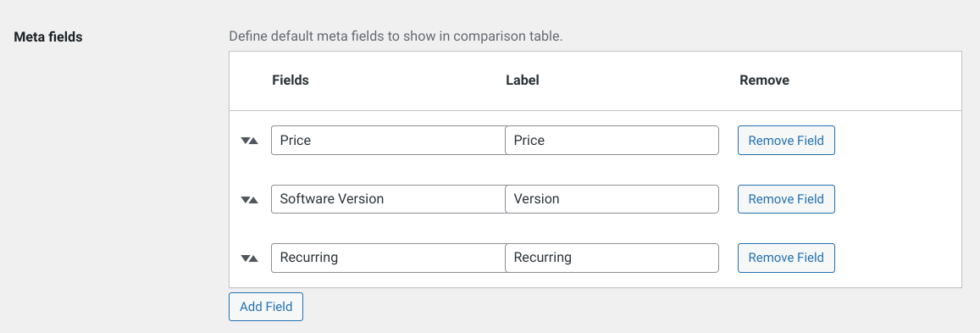Edit the Recurring label input
The width and height of the screenshot is (980, 333).
click(x=612, y=258)
